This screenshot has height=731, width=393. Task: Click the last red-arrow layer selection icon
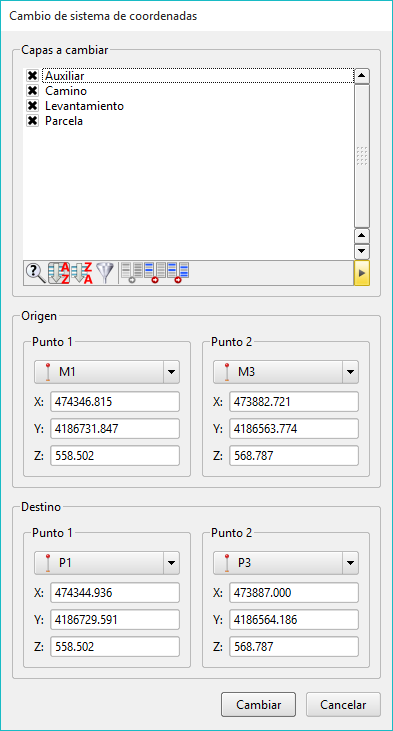(x=178, y=273)
